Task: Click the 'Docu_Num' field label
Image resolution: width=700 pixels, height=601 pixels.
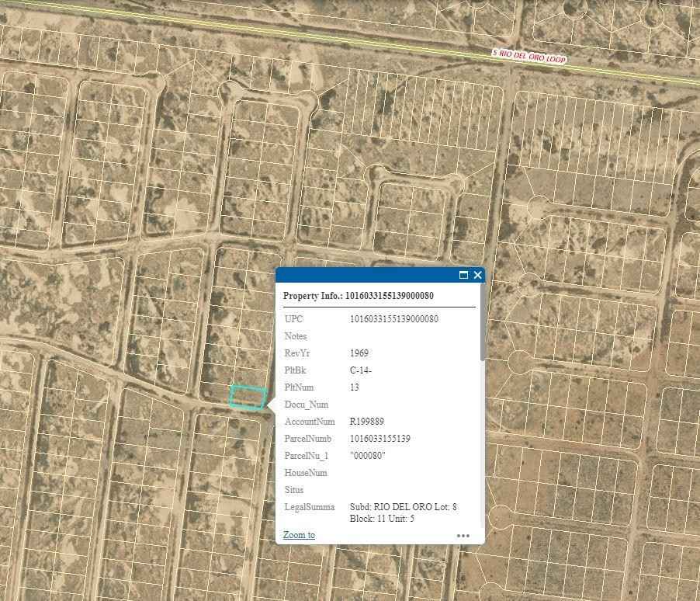Action: tap(307, 405)
